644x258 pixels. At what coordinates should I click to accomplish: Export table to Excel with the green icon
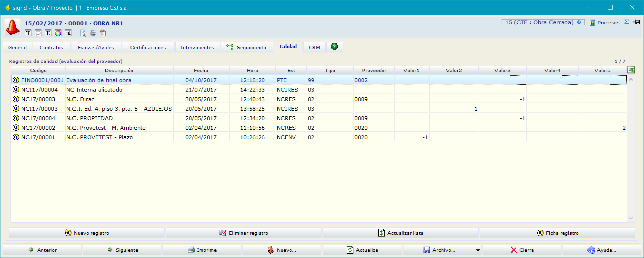(x=631, y=70)
